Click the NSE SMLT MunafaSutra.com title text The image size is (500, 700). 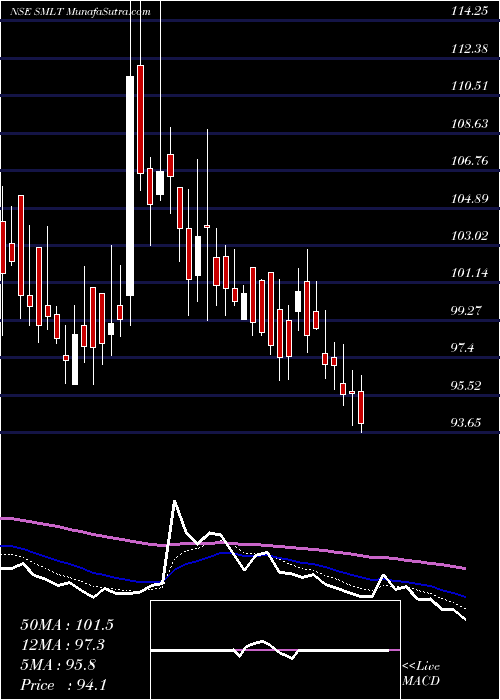click(x=80, y=12)
